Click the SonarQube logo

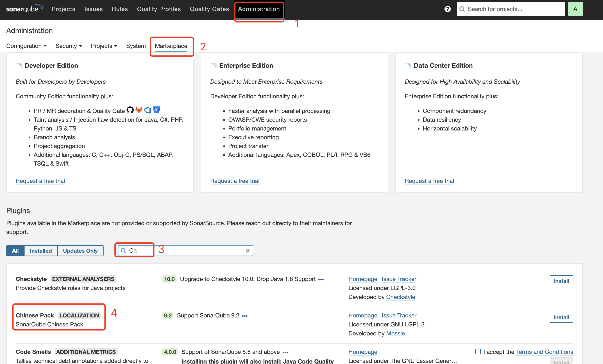[25, 8]
